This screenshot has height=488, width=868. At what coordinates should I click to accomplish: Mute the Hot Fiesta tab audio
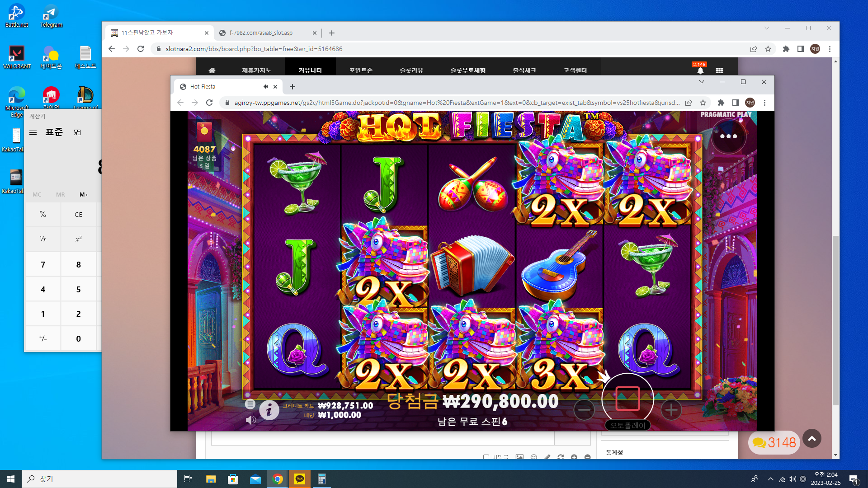265,87
